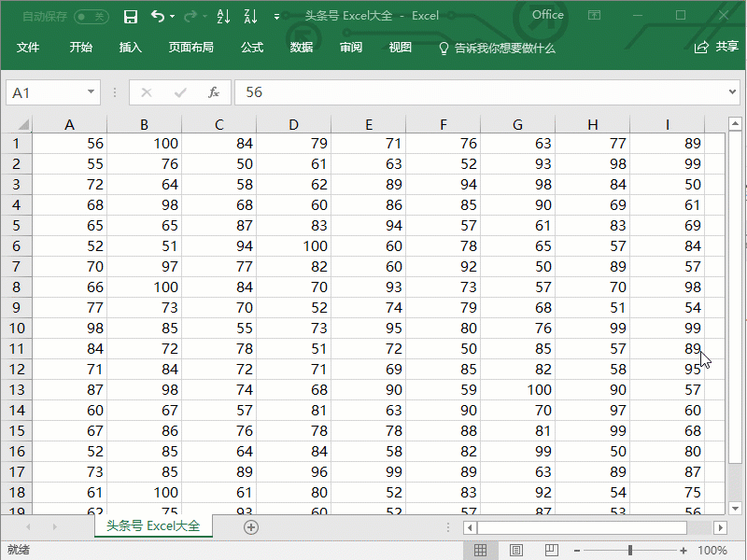Open the 公式 (Formulas) tab
The image size is (747, 560).
251,48
